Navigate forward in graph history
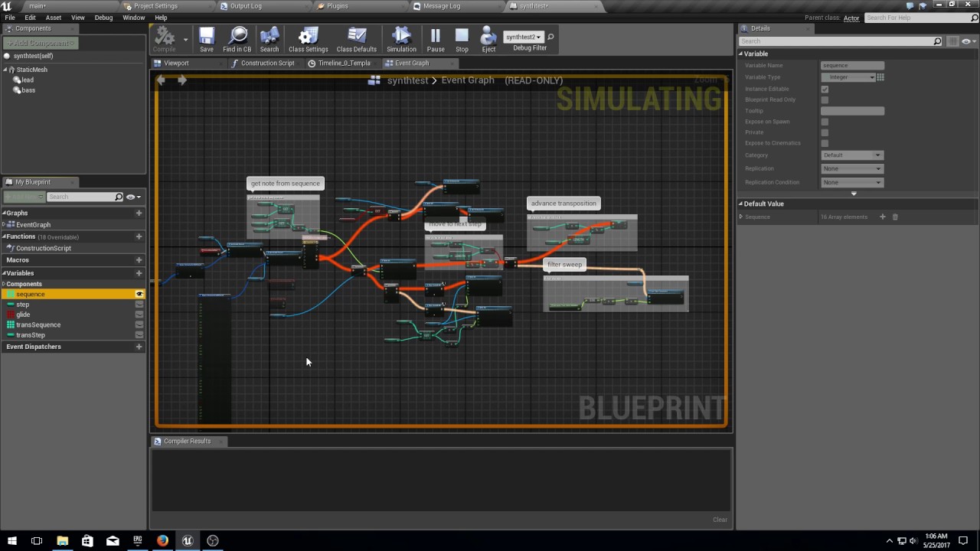The height and width of the screenshot is (551, 980). pos(182,80)
